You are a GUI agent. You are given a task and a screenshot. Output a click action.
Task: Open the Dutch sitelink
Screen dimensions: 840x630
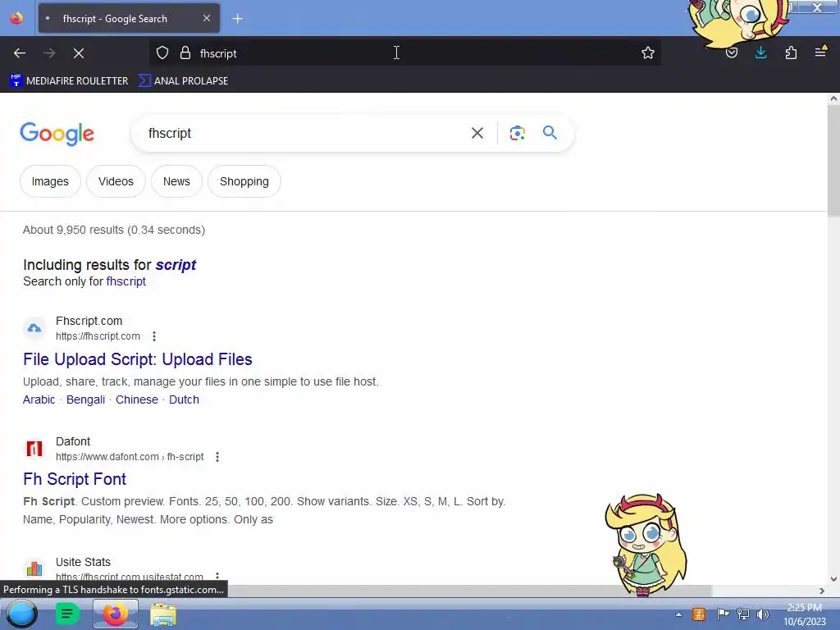pyautogui.click(x=185, y=399)
